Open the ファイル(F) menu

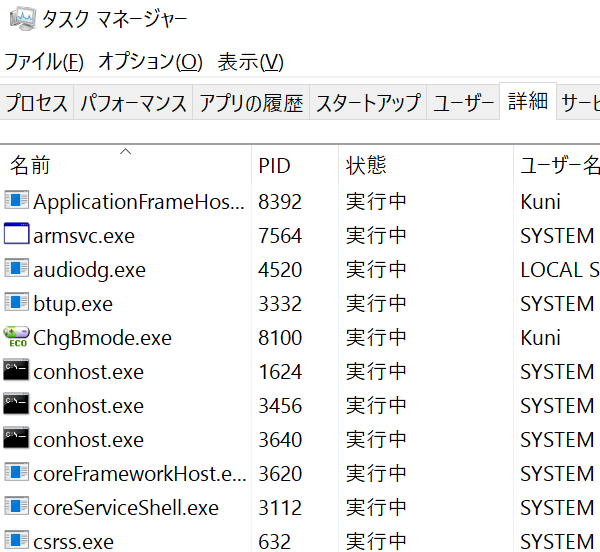(x=44, y=62)
